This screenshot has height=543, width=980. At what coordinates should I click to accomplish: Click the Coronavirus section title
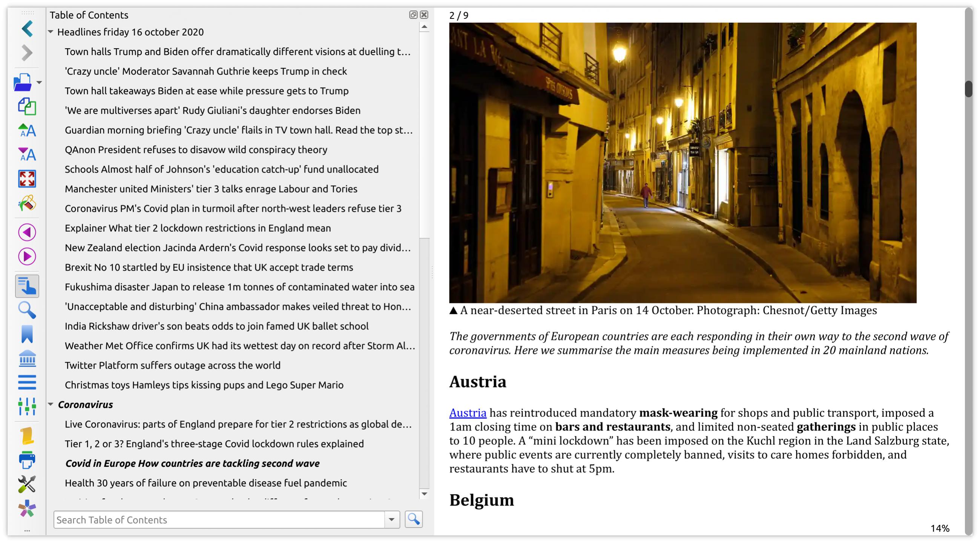(x=85, y=405)
